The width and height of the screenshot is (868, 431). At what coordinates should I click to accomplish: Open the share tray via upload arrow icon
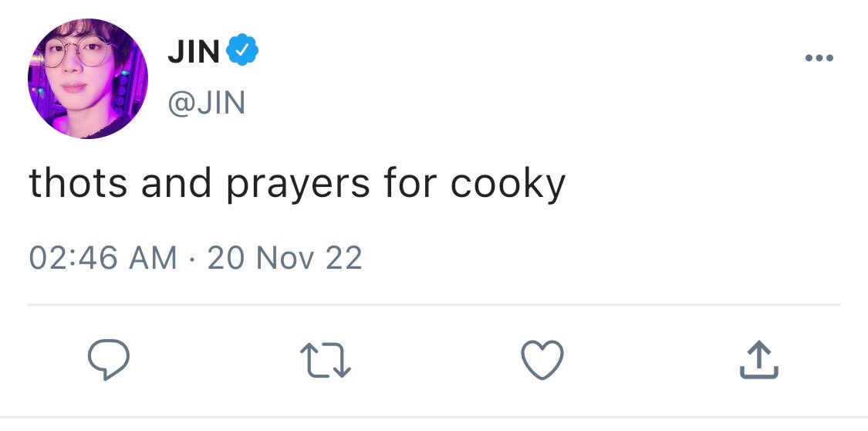pos(759,360)
